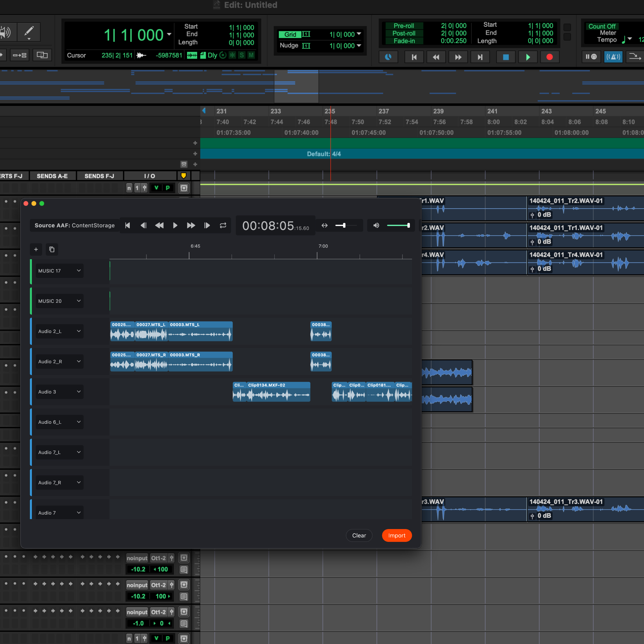Select the SENDS F-J column header
This screenshot has width=644, height=644.
pyautogui.click(x=99, y=176)
